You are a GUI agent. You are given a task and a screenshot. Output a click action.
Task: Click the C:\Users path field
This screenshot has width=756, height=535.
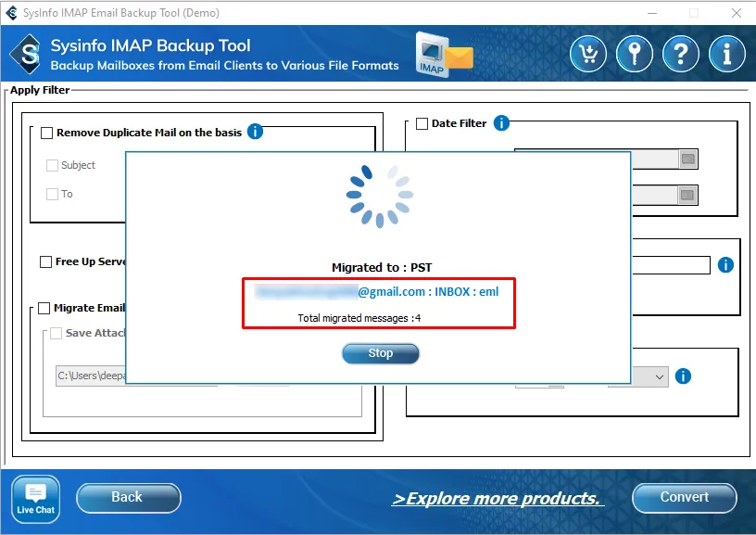pyautogui.click(x=91, y=376)
